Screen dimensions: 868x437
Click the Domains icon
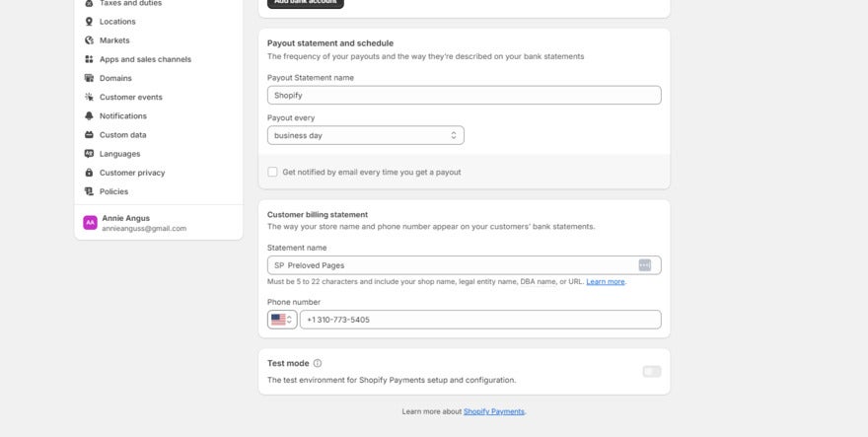click(x=89, y=78)
